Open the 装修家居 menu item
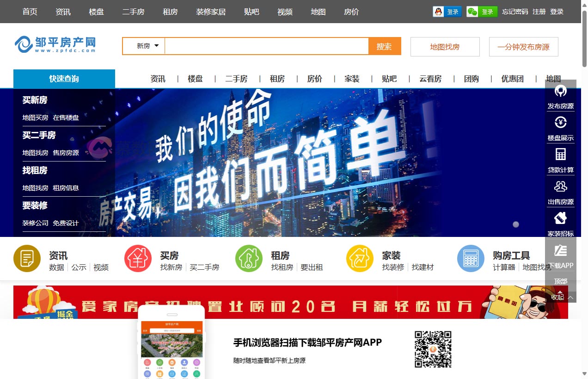588x379 pixels. tap(210, 12)
